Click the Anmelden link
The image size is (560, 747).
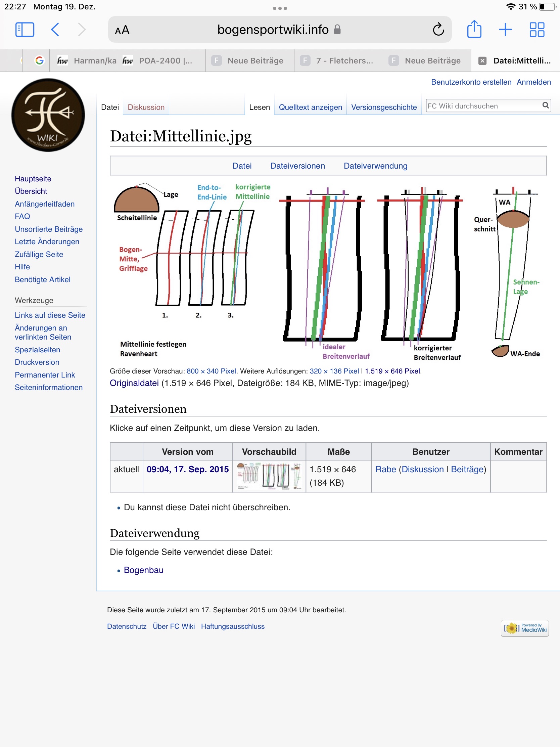click(534, 82)
